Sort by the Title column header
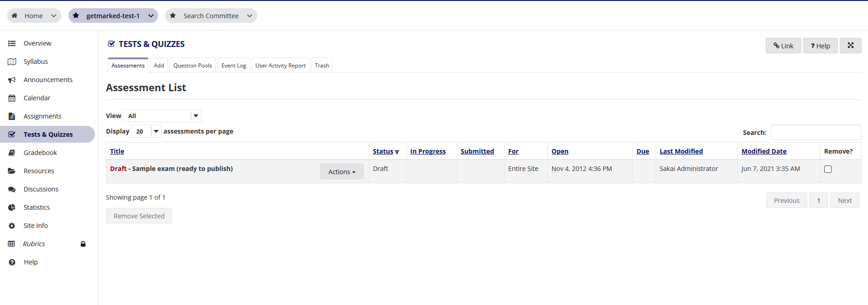 (x=117, y=151)
